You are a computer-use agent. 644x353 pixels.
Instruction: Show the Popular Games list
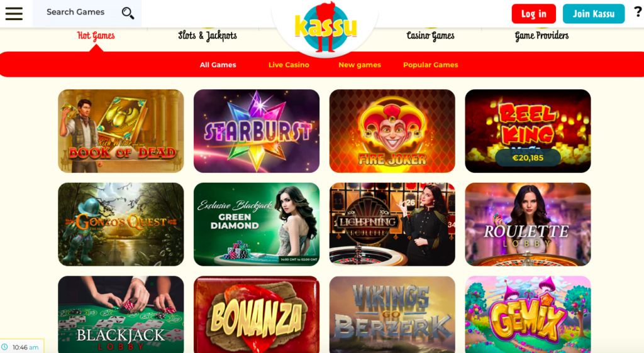[x=430, y=65]
